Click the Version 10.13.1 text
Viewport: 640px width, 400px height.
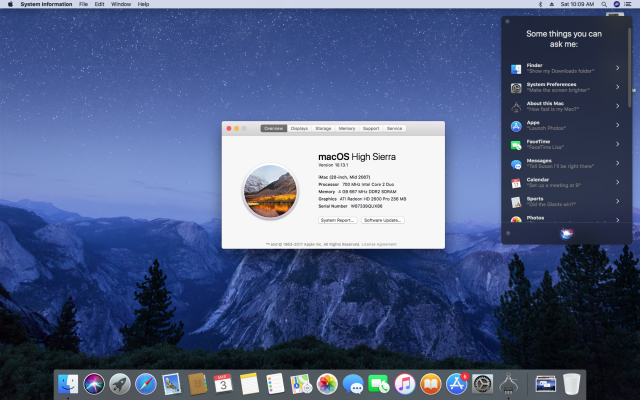point(333,165)
